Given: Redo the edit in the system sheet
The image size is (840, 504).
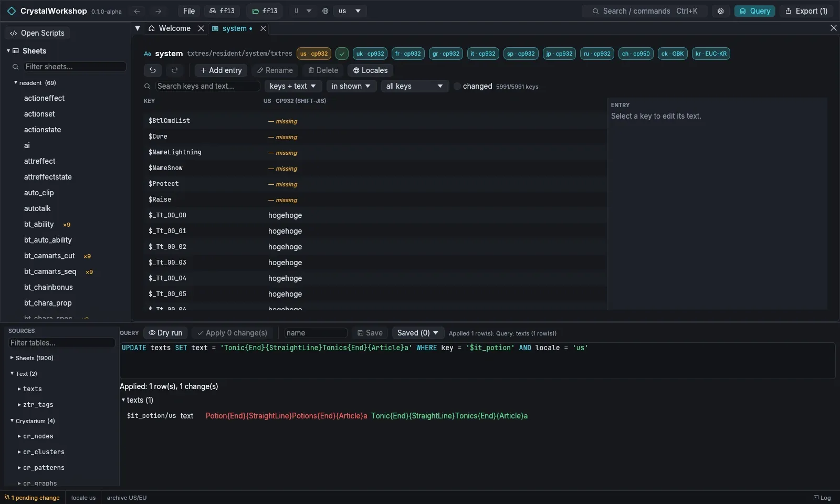Looking at the screenshot, I should [x=175, y=70].
